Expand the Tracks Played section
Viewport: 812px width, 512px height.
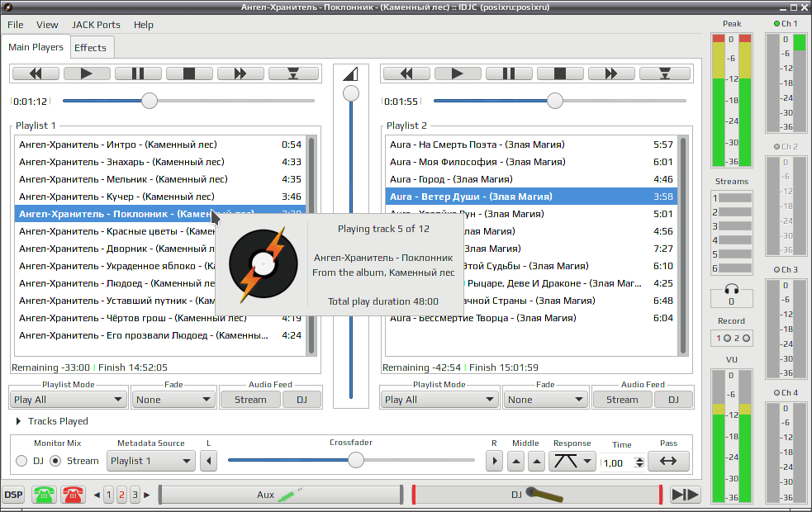(19, 421)
